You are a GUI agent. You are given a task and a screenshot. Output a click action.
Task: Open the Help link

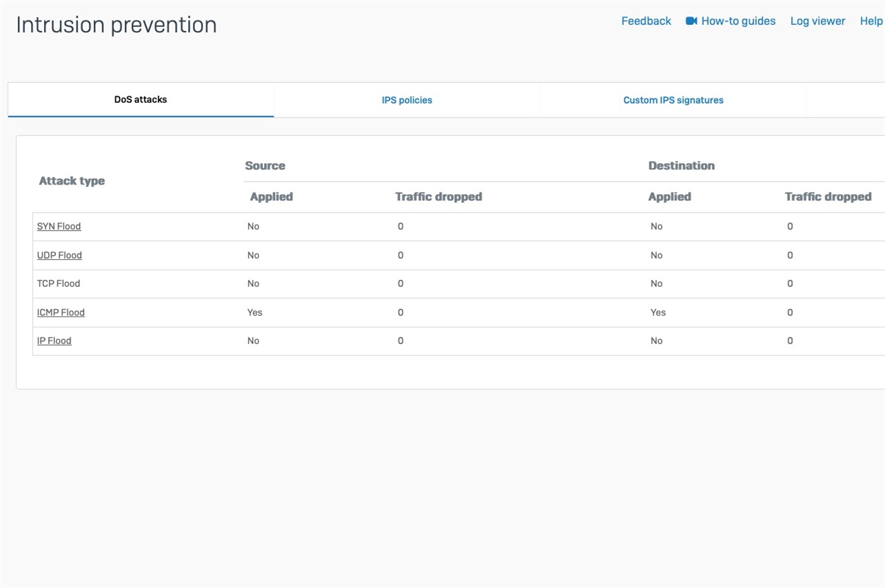click(x=871, y=21)
